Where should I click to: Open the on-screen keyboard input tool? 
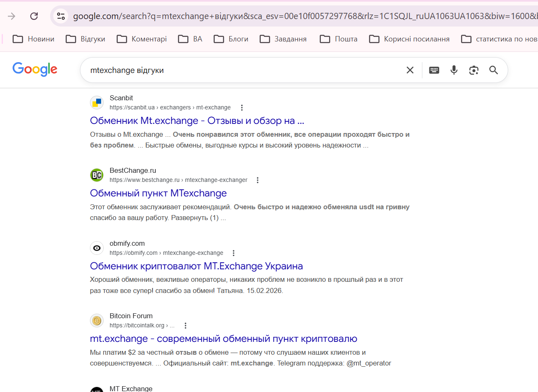point(434,70)
